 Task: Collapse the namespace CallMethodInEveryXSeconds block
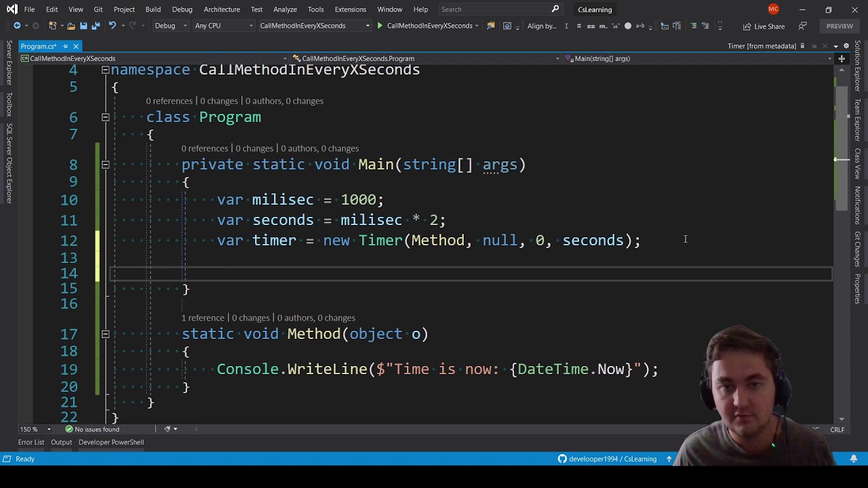105,70
